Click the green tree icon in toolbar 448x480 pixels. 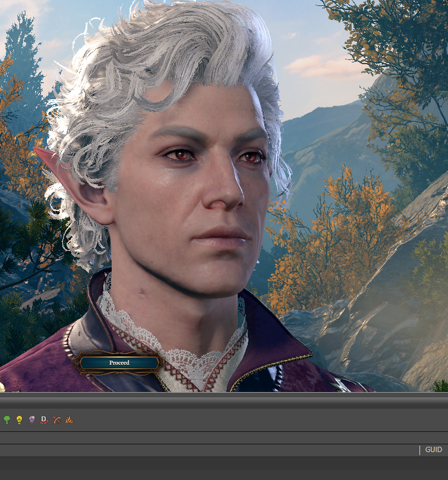click(7, 420)
